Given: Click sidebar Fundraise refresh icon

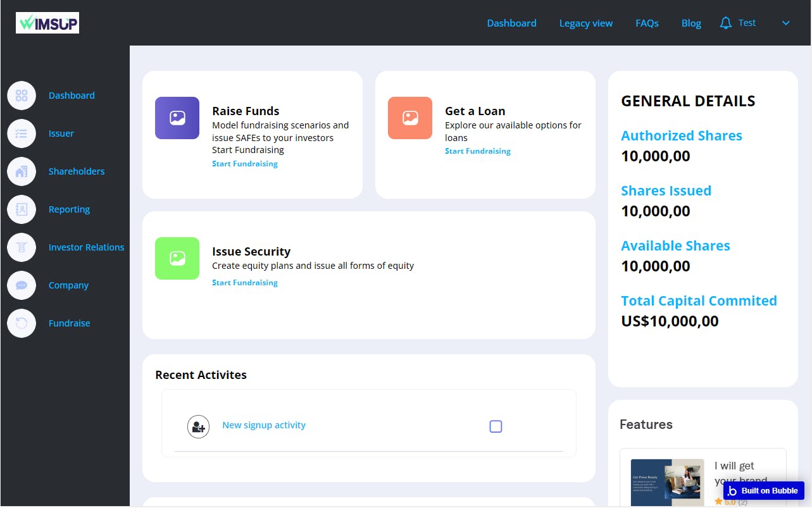Looking at the screenshot, I should click(22, 323).
